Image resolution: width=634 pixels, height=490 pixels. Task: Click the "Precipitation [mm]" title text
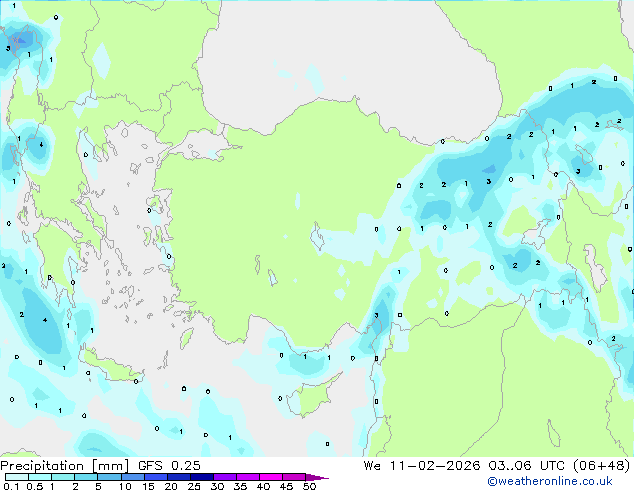65,466
